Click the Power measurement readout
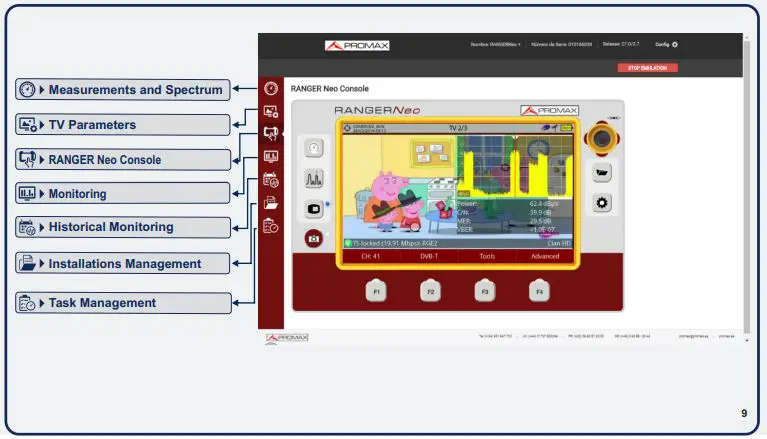 (508, 204)
